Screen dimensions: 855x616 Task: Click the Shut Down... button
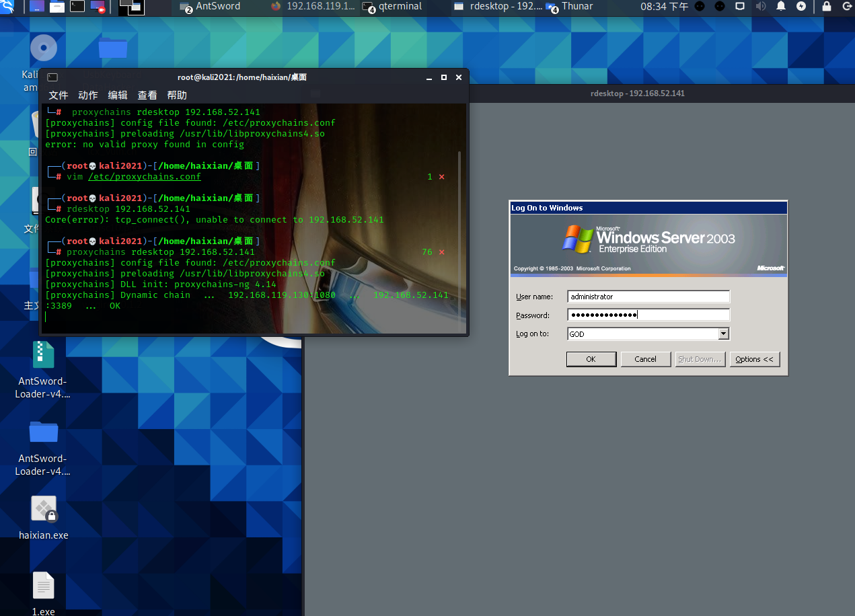click(x=700, y=359)
